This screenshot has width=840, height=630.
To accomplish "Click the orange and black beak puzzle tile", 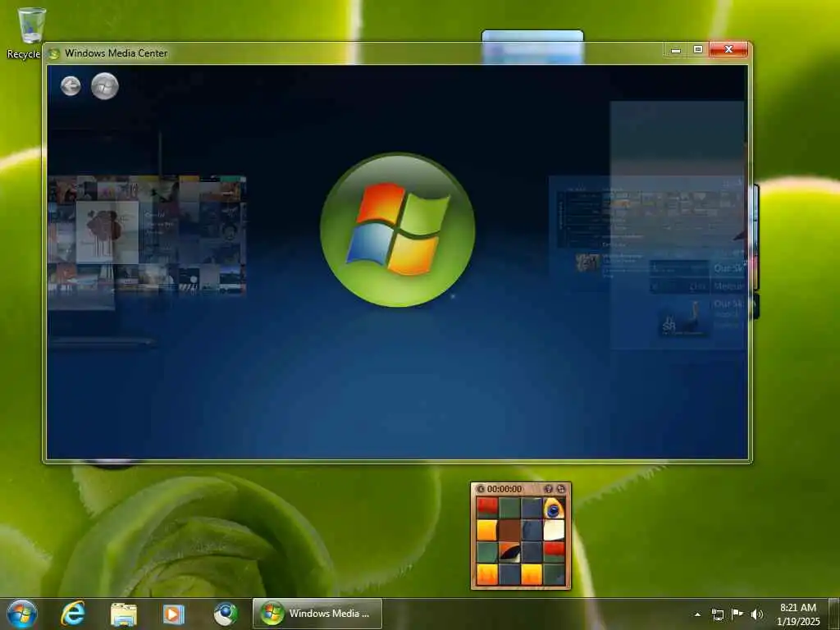I will (x=509, y=552).
